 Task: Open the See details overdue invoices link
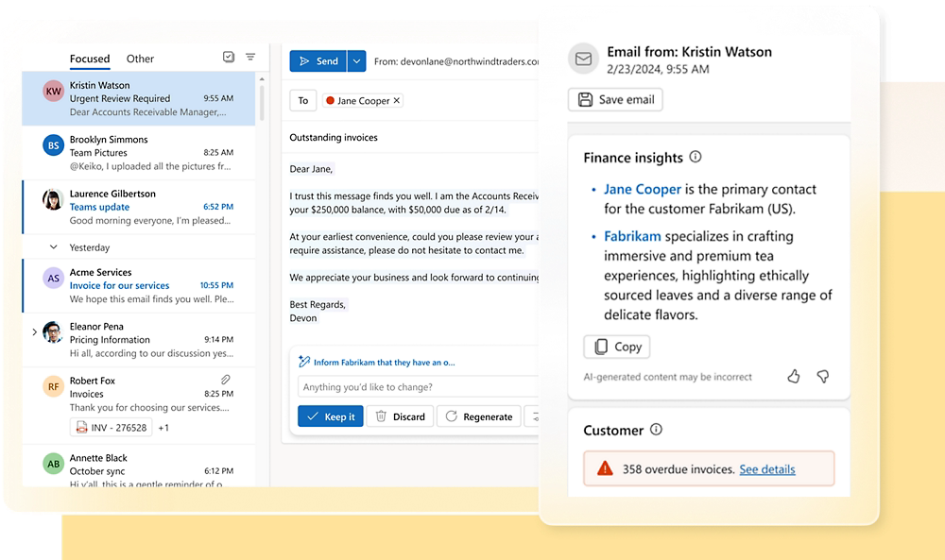point(766,469)
